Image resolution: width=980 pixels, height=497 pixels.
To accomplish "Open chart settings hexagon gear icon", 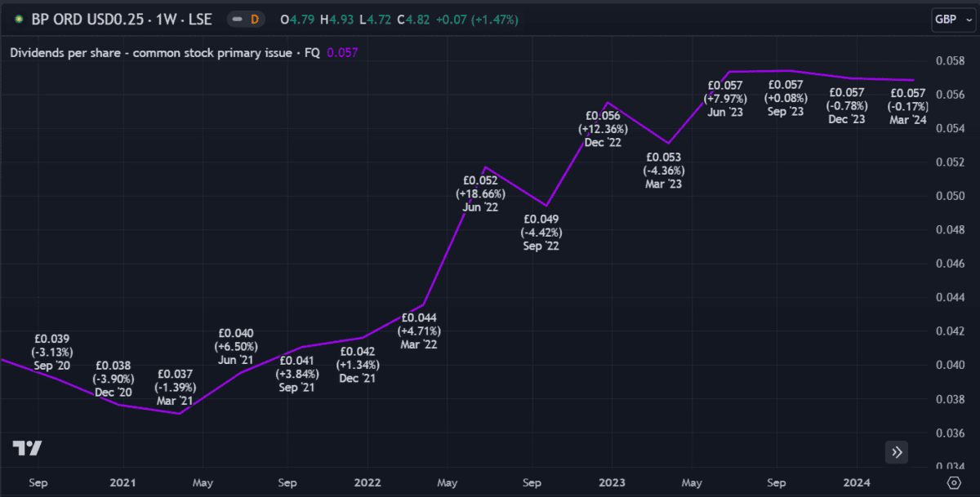I will coord(952,481).
